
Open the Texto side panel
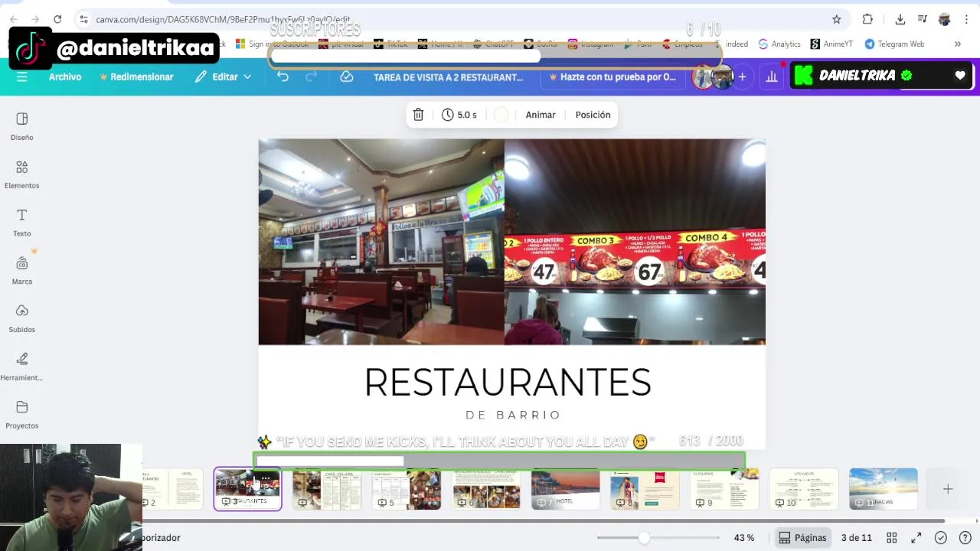[21, 223]
